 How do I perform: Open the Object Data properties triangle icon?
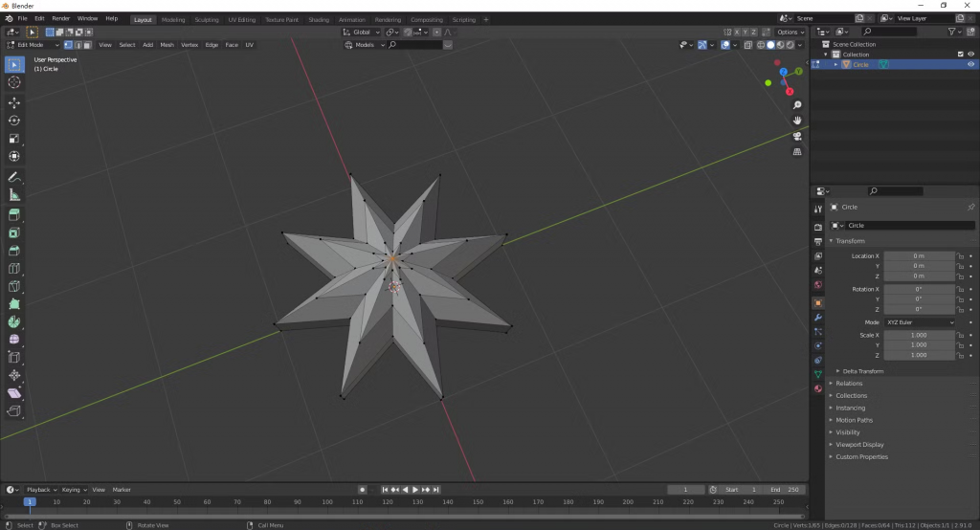click(x=818, y=374)
